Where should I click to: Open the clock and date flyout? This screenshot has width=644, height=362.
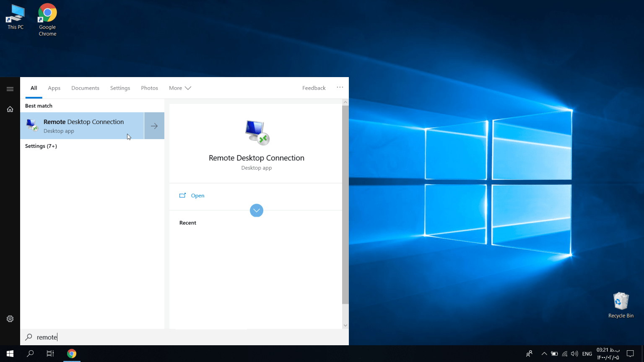click(608, 354)
